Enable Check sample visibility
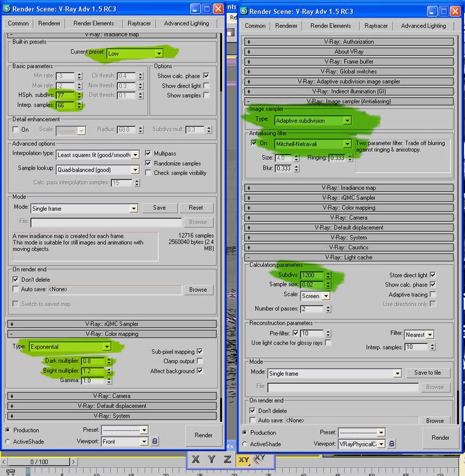 pos(148,173)
